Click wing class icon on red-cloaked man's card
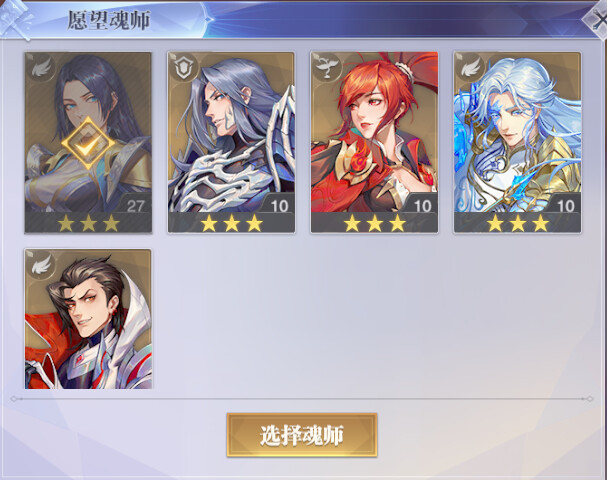The height and width of the screenshot is (480, 607). 41,265
